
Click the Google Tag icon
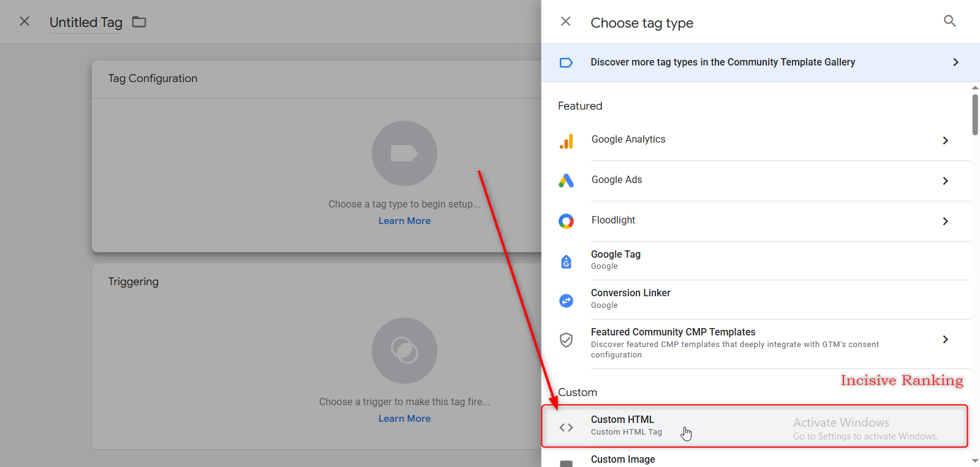[x=567, y=261]
